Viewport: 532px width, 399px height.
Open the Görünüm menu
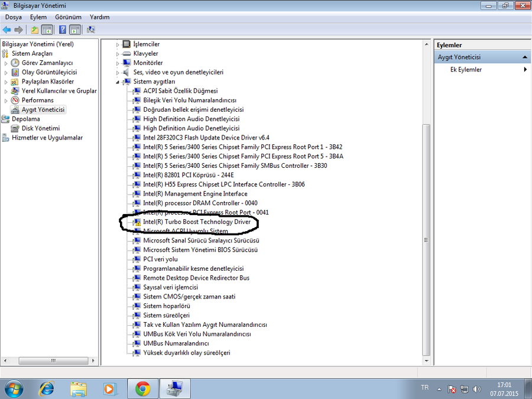(68, 17)
